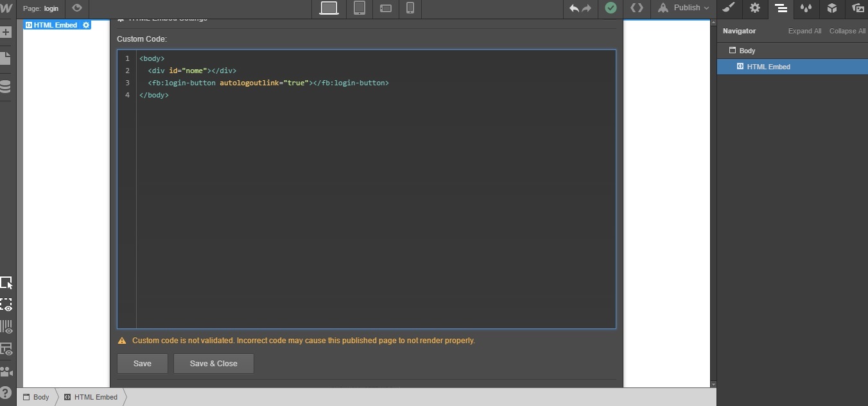This screenshot has height=406, width=868.
Task: Open the Interactions water drops icon
Action: [x=806, y=8]
